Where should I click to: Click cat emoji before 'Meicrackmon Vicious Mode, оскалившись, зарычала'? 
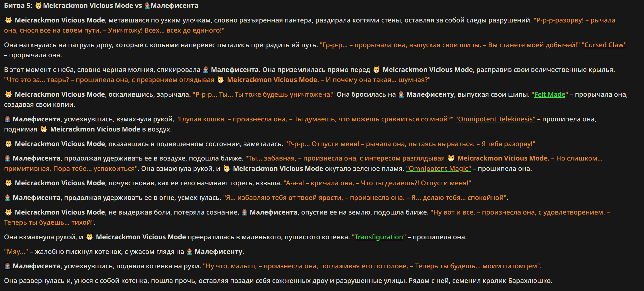click(9, 94)
